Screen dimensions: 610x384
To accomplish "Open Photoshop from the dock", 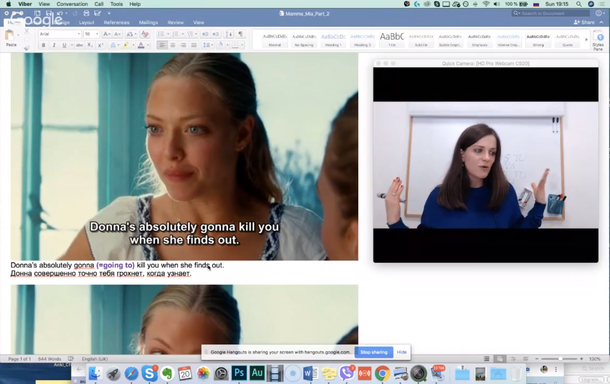I will [x=239, y=373].
